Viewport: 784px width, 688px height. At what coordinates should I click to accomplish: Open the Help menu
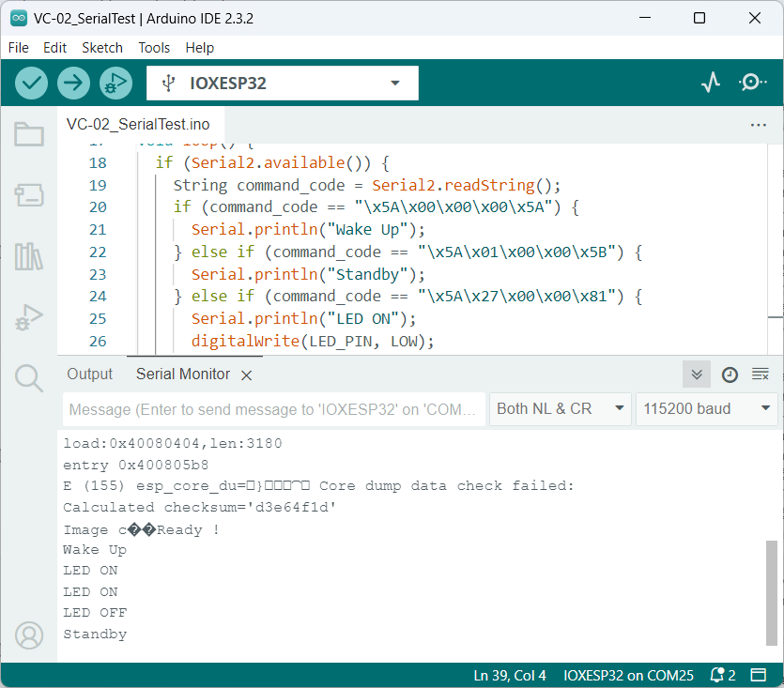199,48
